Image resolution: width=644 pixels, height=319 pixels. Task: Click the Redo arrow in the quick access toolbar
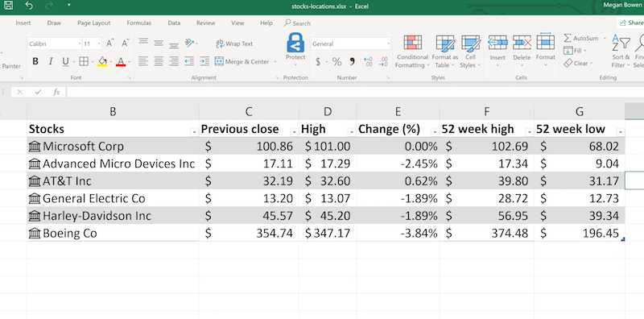pos(49,6)
